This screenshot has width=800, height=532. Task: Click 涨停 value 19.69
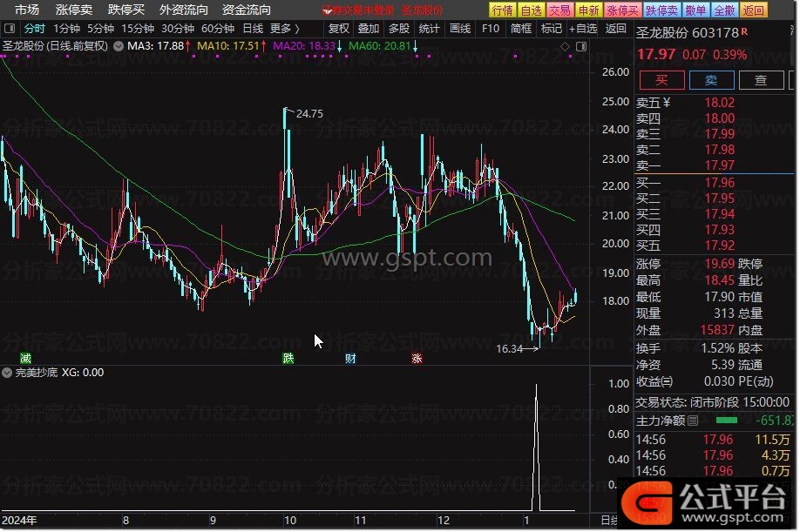pos(719,264)
